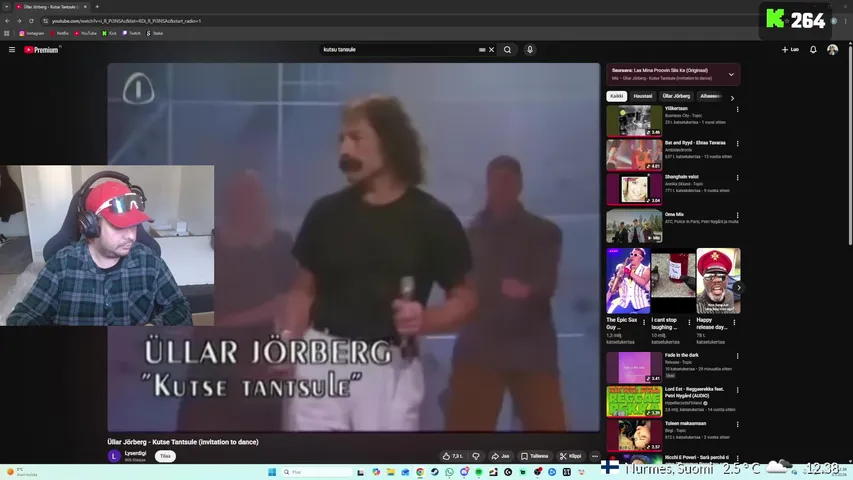Like the video (7,3 t.)
The height and width of the screenshot is (480, 853).
(x=453, y=456)
